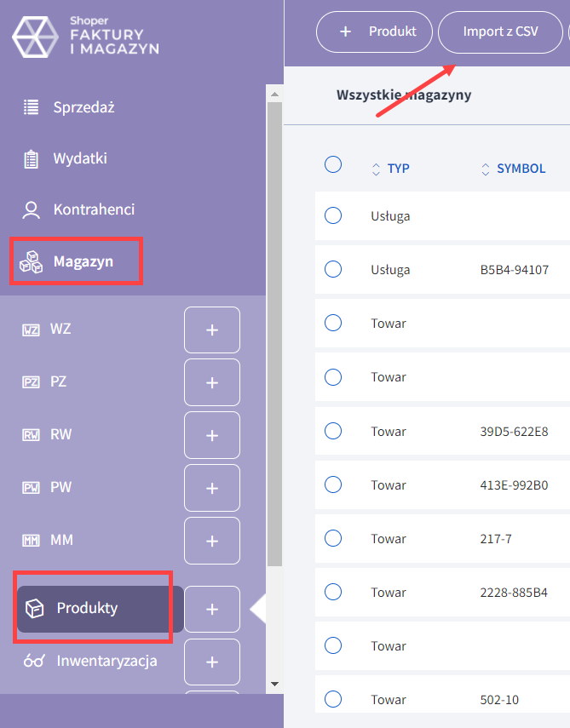This screenshot has height=728, width=570.
Task: Select the row with symbol B5B4-94107
Action: tap(333, 269)
